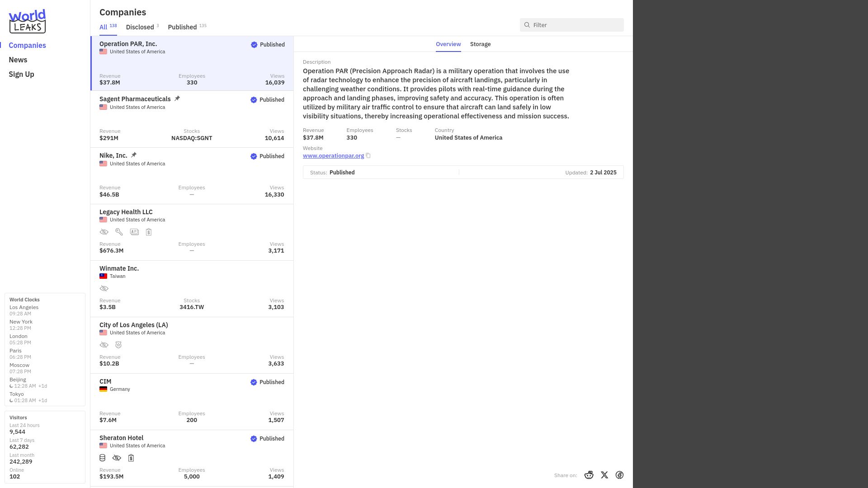Click the ID card icon under Legacy Health LLC

point(134,232)
